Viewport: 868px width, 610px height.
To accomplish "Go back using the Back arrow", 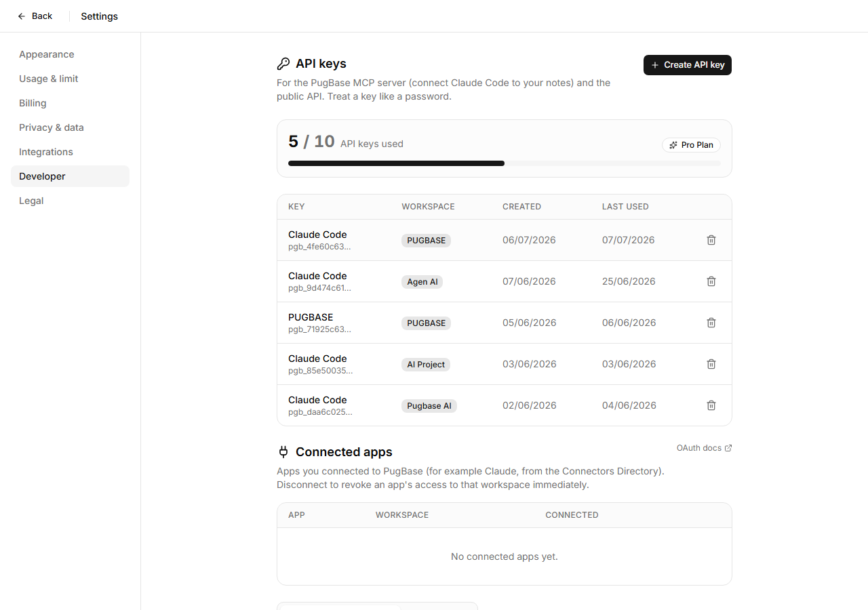I will 35,16.
